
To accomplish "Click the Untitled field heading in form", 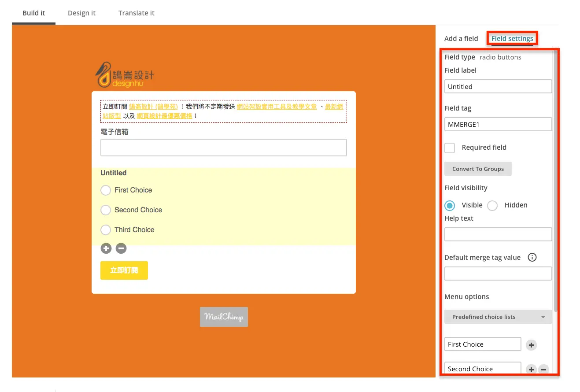I will coord(113,173).
